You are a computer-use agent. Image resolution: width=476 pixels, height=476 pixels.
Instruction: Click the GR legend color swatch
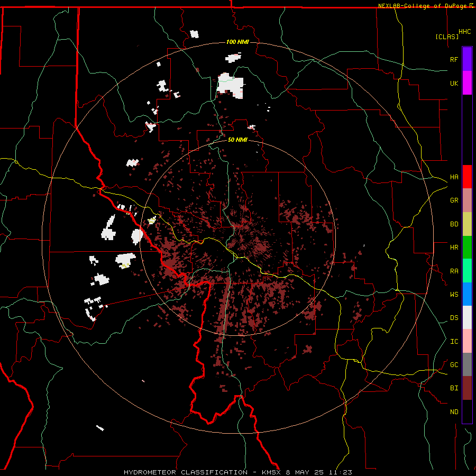tap(467, 200)
